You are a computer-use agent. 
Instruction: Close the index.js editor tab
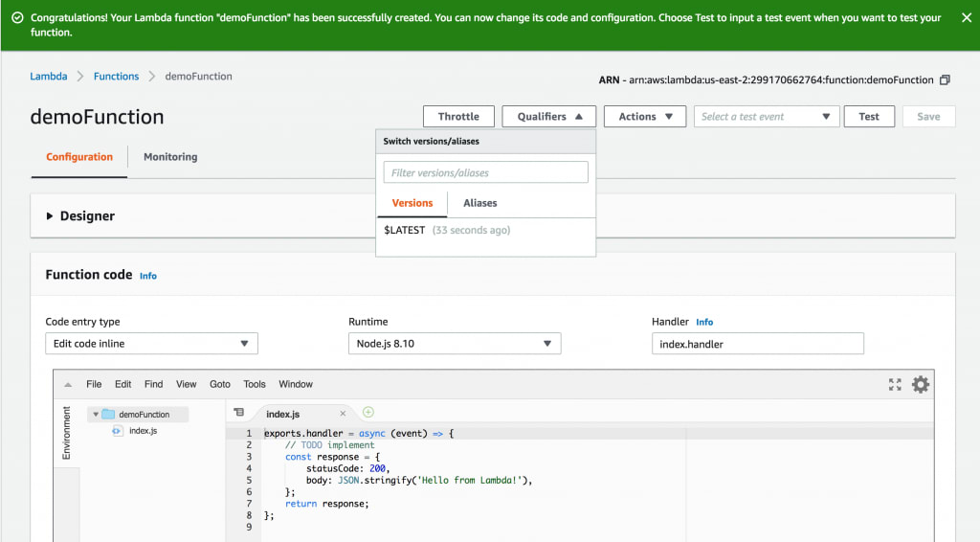point(343,414)
